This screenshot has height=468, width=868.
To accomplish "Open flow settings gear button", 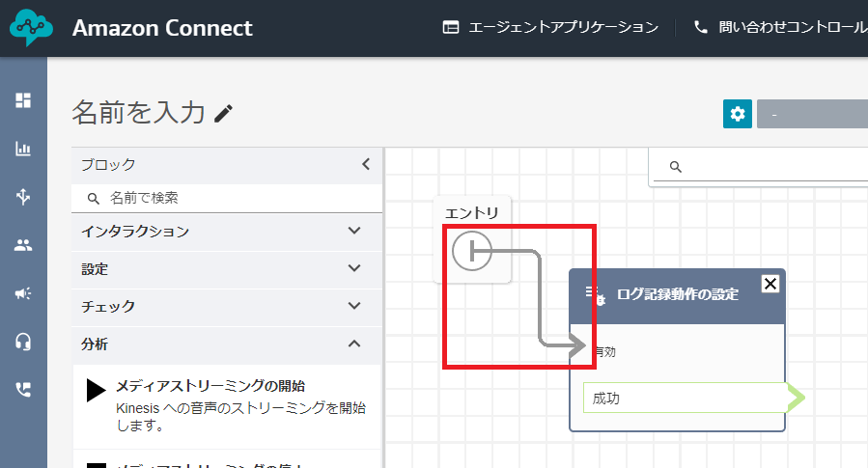I will [738, 114].
